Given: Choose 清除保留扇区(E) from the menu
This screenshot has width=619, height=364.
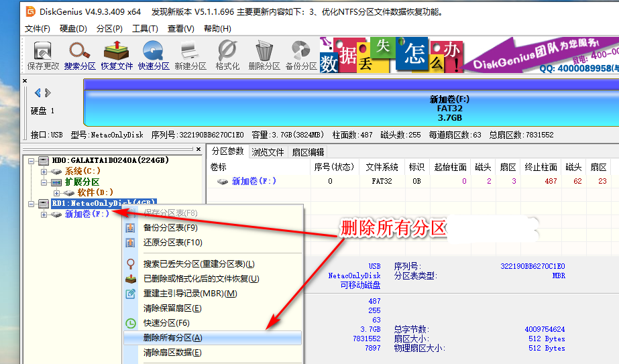Looking at the screenshot, I should click(x=213, y=308).
